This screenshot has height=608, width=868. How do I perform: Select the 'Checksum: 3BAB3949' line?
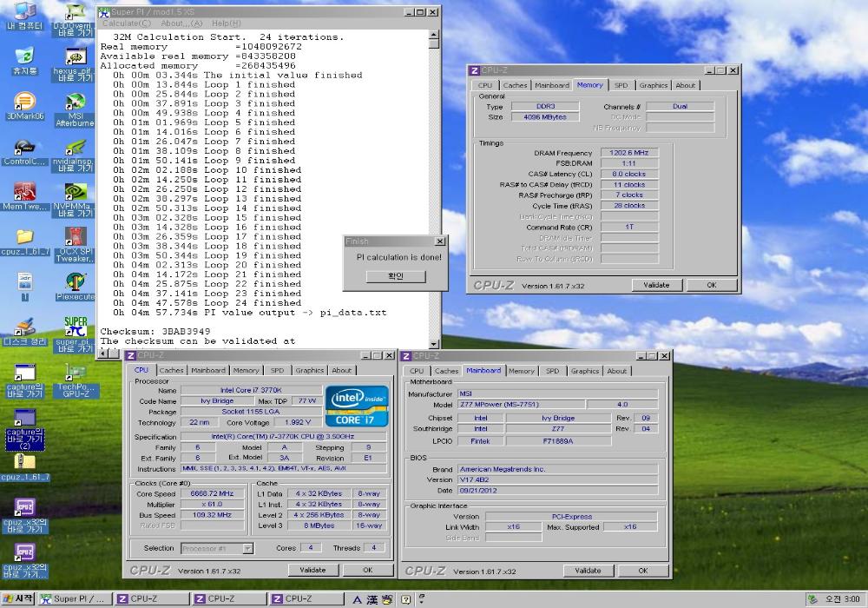[155, 331]
